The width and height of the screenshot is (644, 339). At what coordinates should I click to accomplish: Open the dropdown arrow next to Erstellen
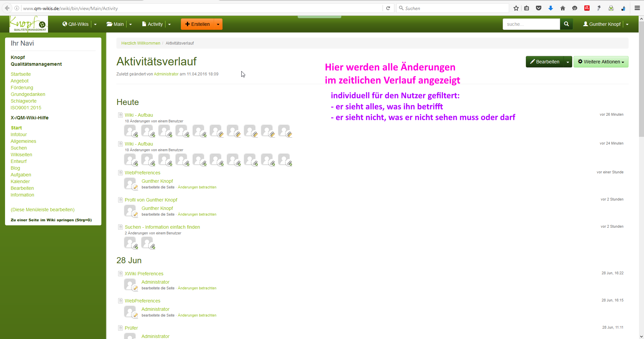click(x=218, y=24)
